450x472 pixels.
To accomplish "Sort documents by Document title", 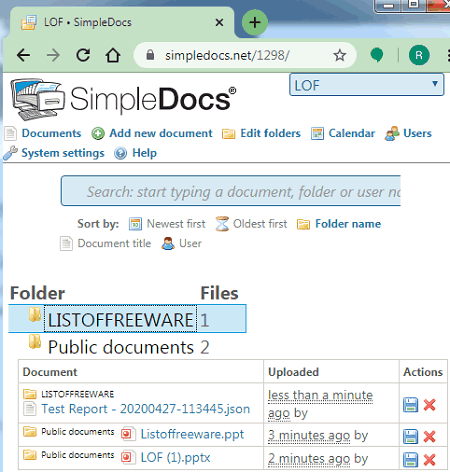I will (114, 243).
